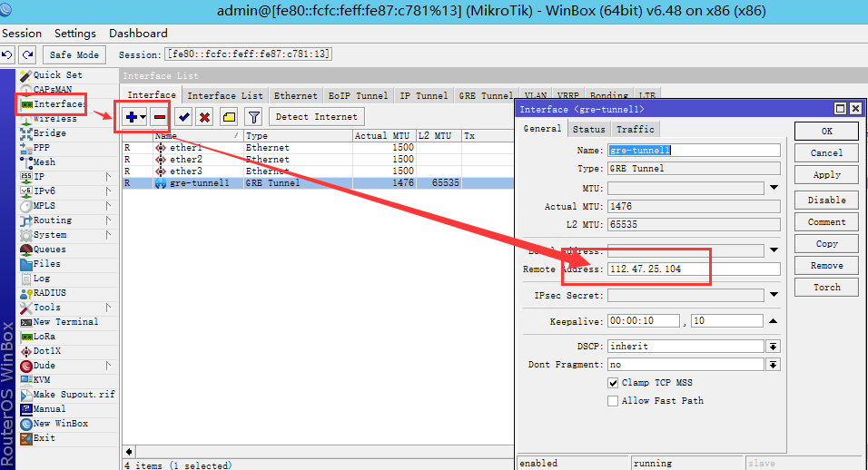Select ether1 row in interface table
The width and height of the screenshot is (868, 470).
point(318,148)
